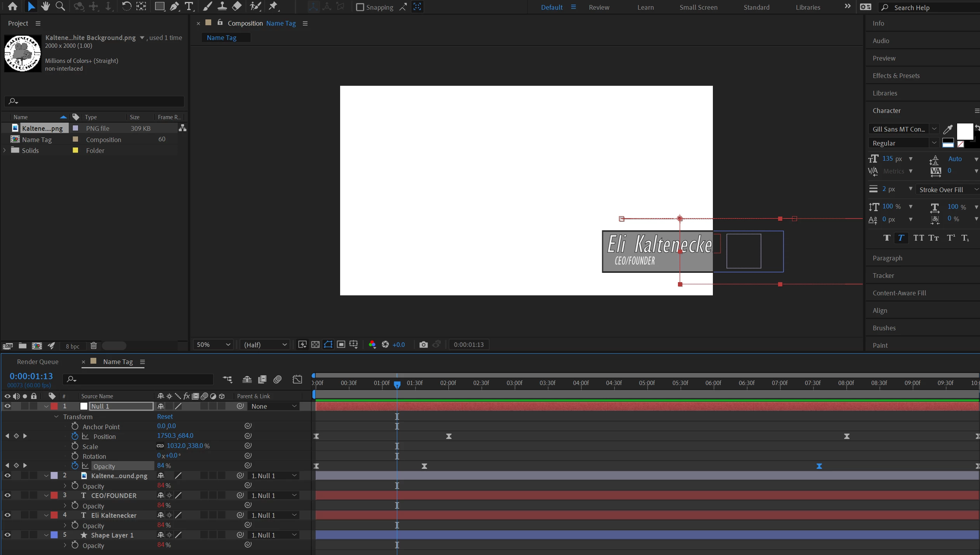Take a snapshot with camera icon
The width and height of the screenshot is (980, 555).
tap(423, 345)
